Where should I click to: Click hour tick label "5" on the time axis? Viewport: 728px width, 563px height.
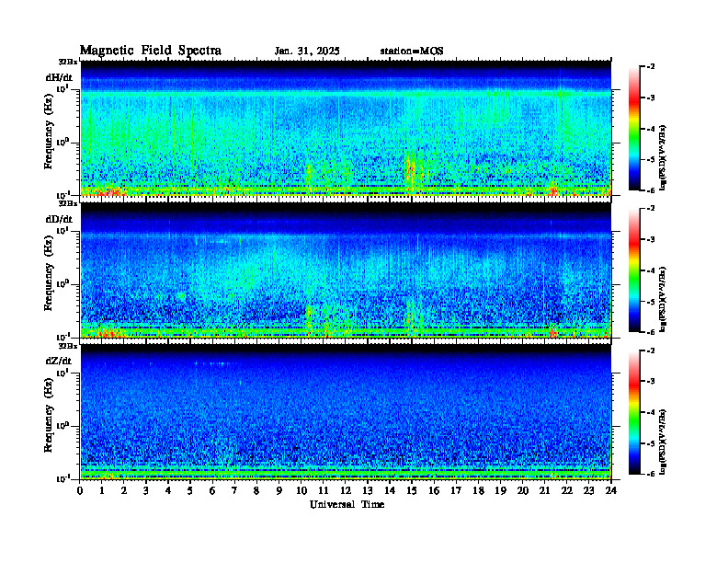tap(190, 491)
